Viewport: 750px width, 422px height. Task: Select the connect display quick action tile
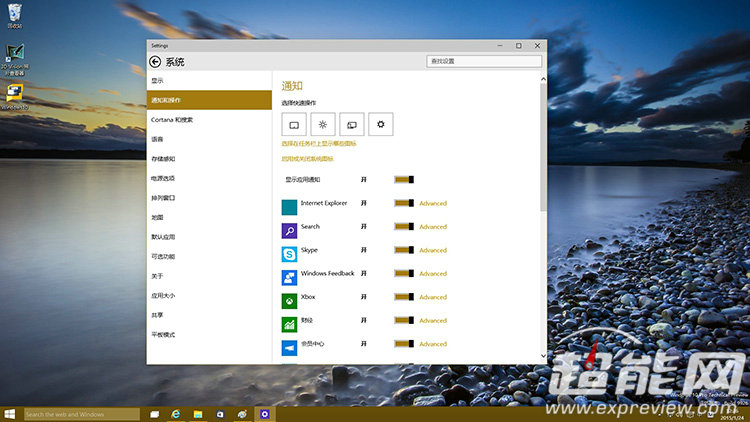tap(352, 124)
